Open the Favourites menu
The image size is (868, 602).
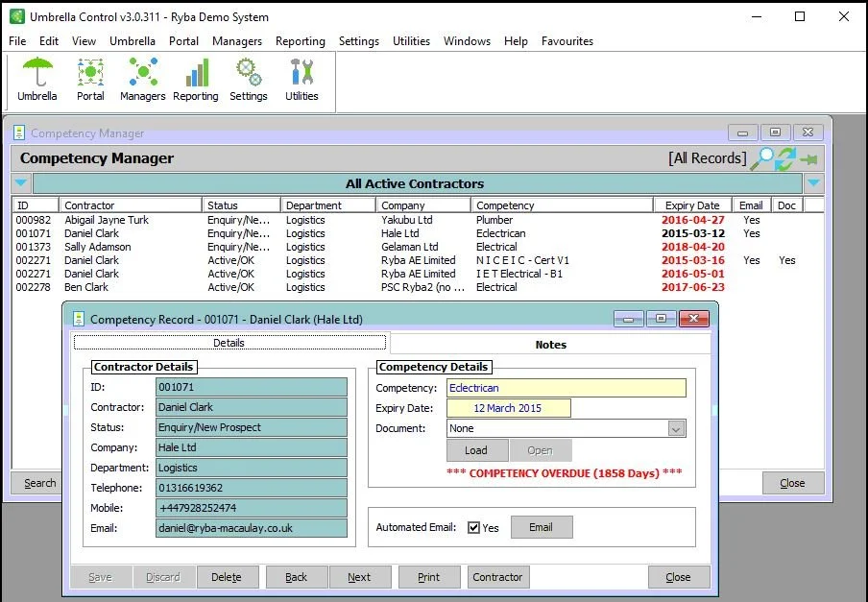coord(567,41)
